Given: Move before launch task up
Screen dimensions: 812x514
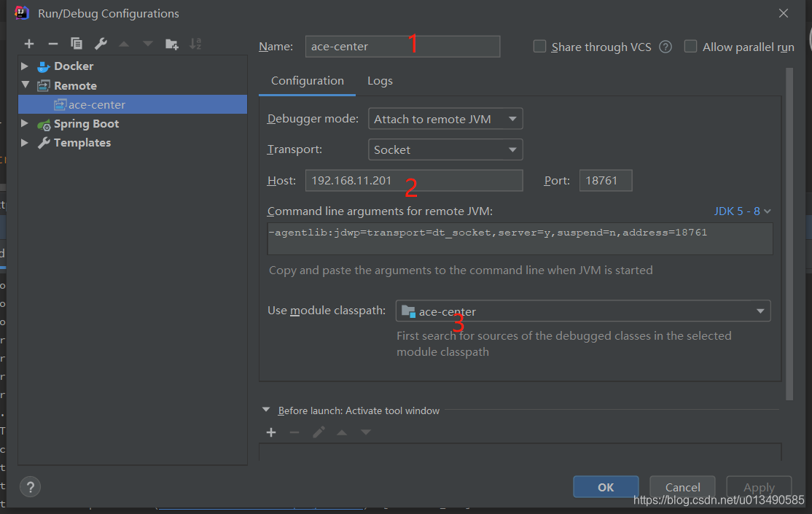Looking at the screenshot, I should coord(342,432).
